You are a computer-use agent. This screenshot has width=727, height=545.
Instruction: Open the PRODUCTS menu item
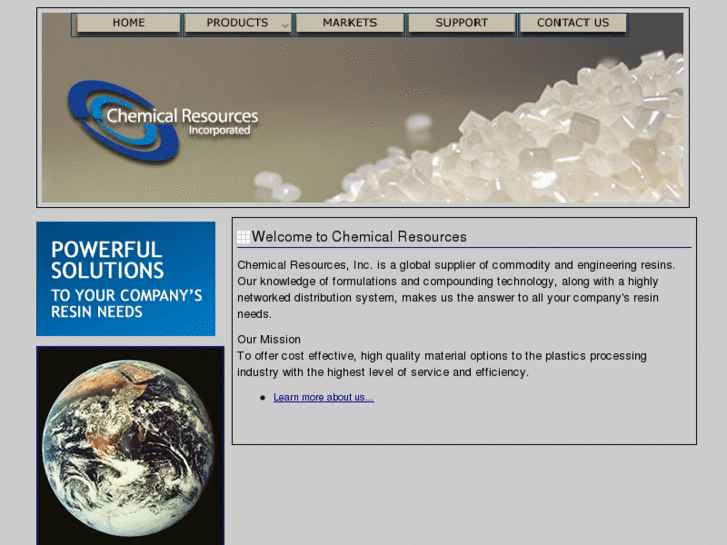[x=237, y=23]
